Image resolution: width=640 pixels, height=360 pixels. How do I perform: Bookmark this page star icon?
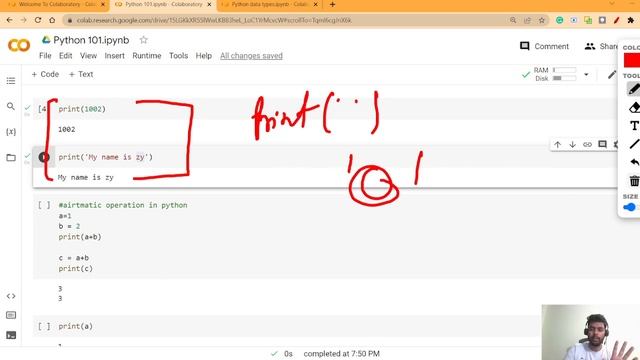tap(542, 20)
